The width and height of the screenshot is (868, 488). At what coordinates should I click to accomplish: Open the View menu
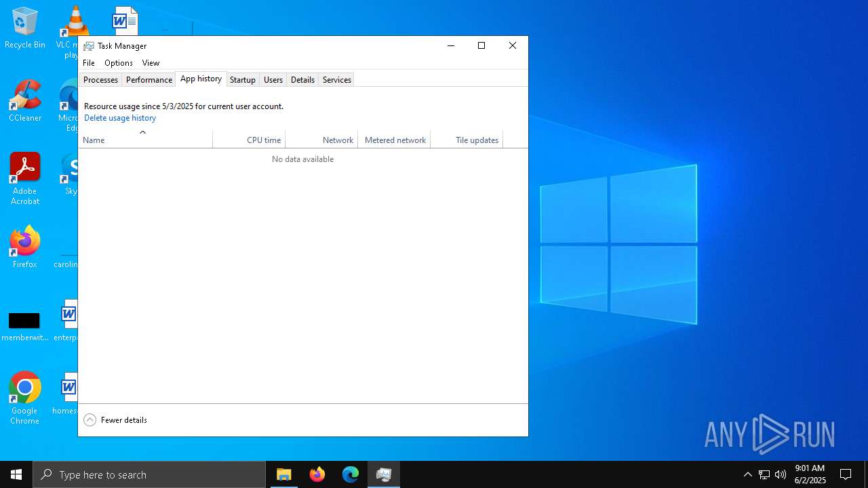click(151, 63)
